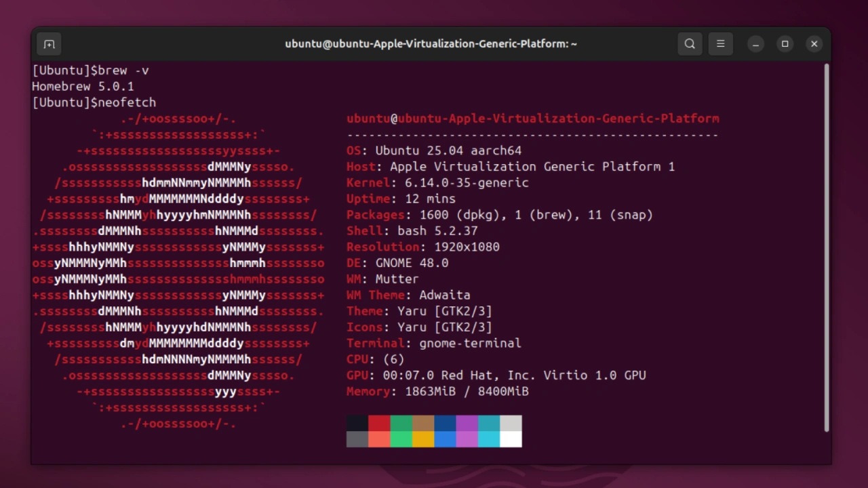Open a new terminal tab

[x=48, y=43]
